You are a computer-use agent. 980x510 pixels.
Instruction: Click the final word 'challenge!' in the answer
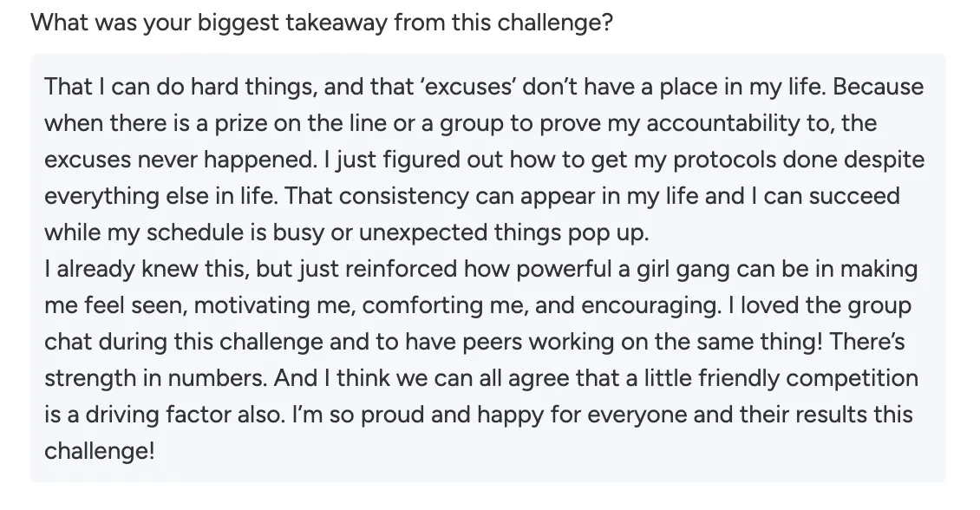[99, 451]
